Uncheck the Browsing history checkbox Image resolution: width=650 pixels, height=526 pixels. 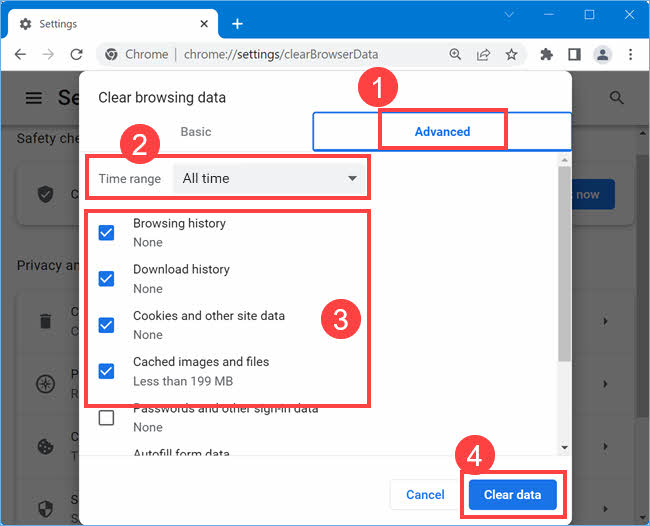(107, 232)
